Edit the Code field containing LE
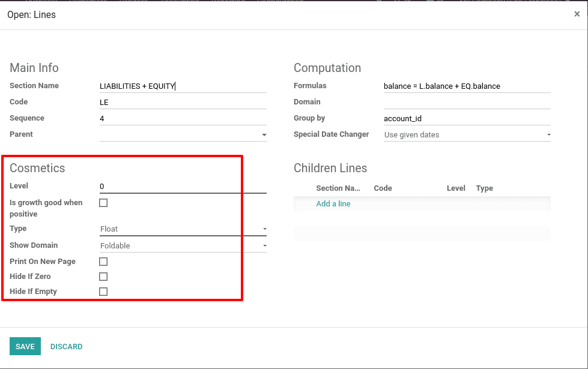 click(183, 102)
